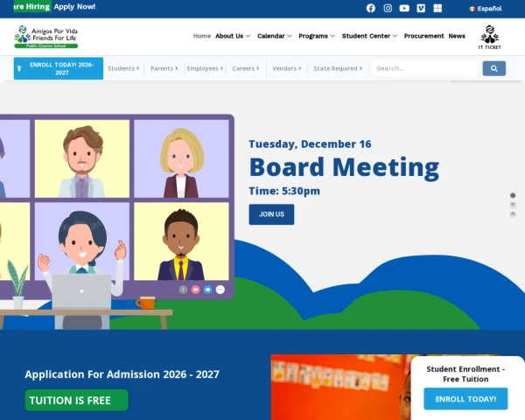Open the school's Facebook page icon
The height and width of the screenshot is (420, 525).
[370, 8]
